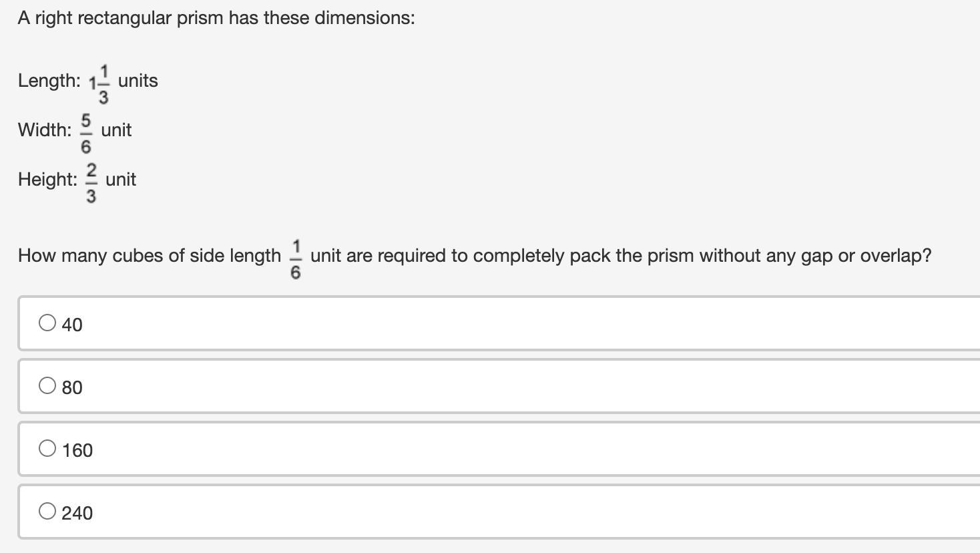Click the "Height:" label
Viewport: 980px width, 553px height.
click(x=47, y=179)
